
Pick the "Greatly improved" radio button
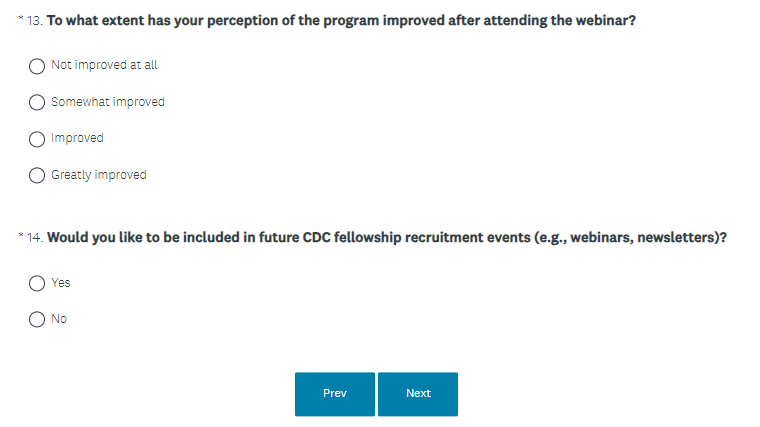[37, 176]
